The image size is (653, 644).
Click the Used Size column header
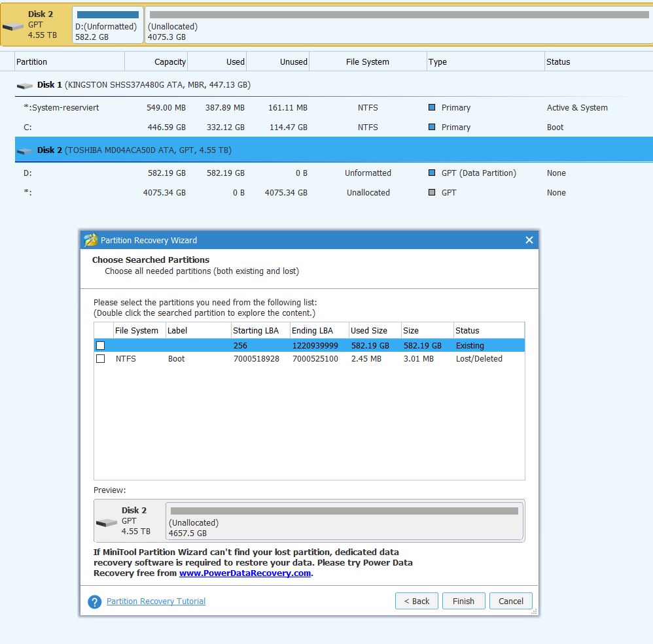point(375,330)
